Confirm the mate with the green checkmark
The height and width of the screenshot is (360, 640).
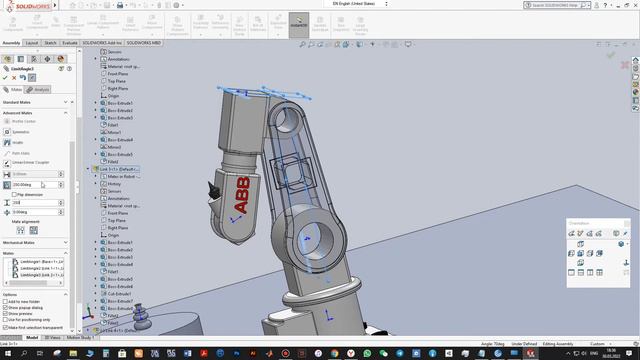5,78
